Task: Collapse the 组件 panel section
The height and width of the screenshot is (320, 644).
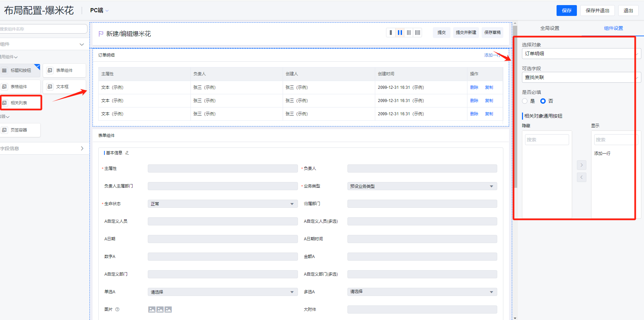Action: [x=82, y=44]
